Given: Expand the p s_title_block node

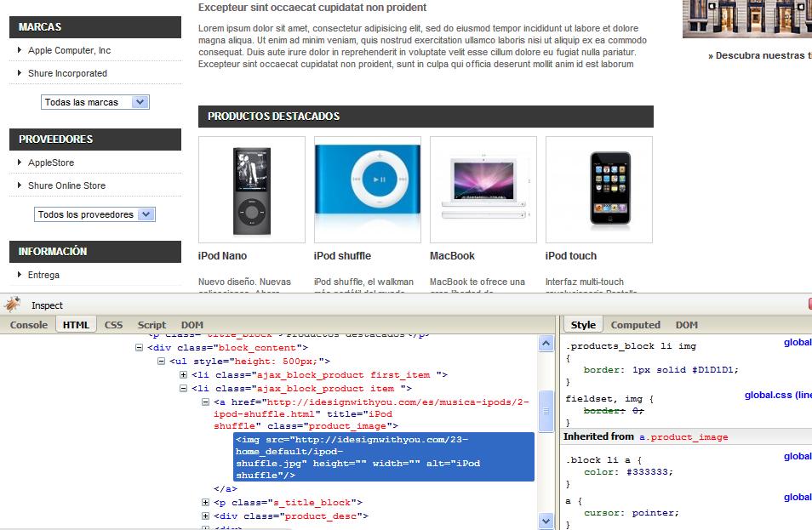Looking at the screenshot, I should click(x=206, y=502).
